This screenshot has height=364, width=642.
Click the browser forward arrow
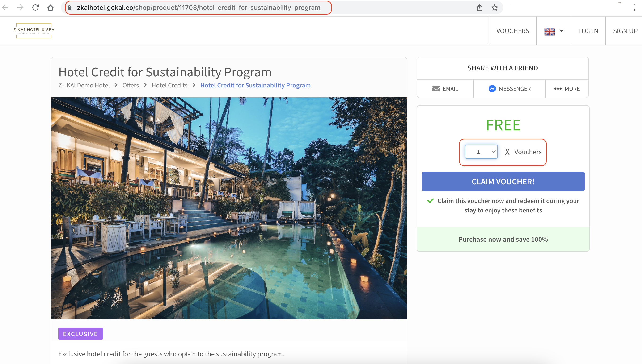tap(20, 8)
